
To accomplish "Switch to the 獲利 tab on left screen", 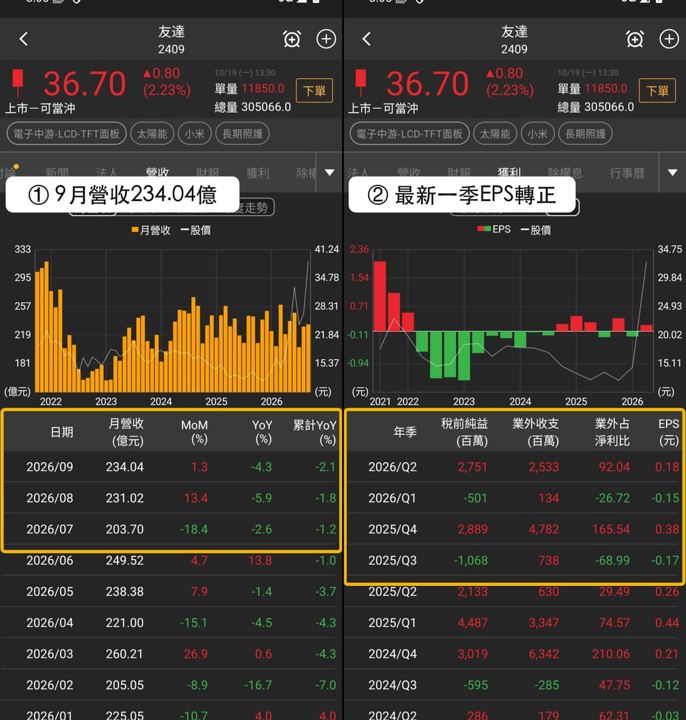I will pyautogui.click(x=258, y=173).
